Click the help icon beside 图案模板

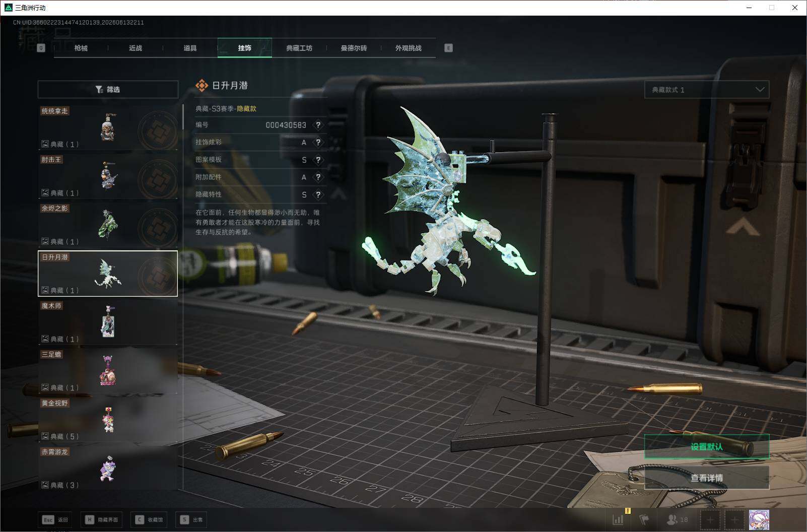tap(318, 160)
